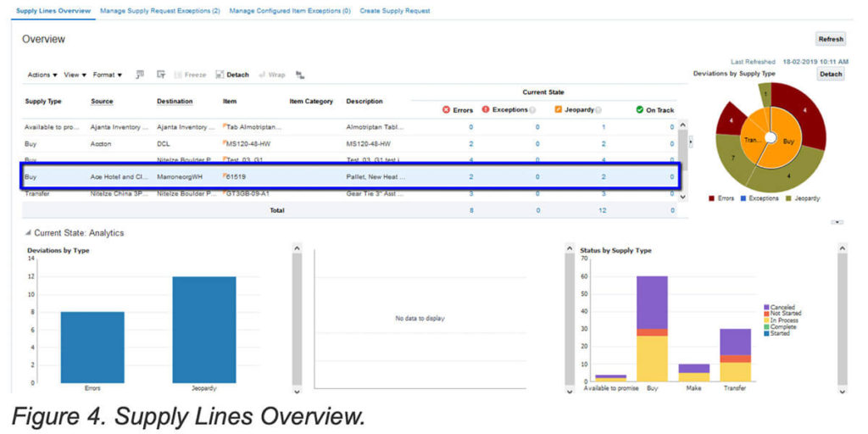Collapse the side chart panel splitter arrow

click(690, 142)
